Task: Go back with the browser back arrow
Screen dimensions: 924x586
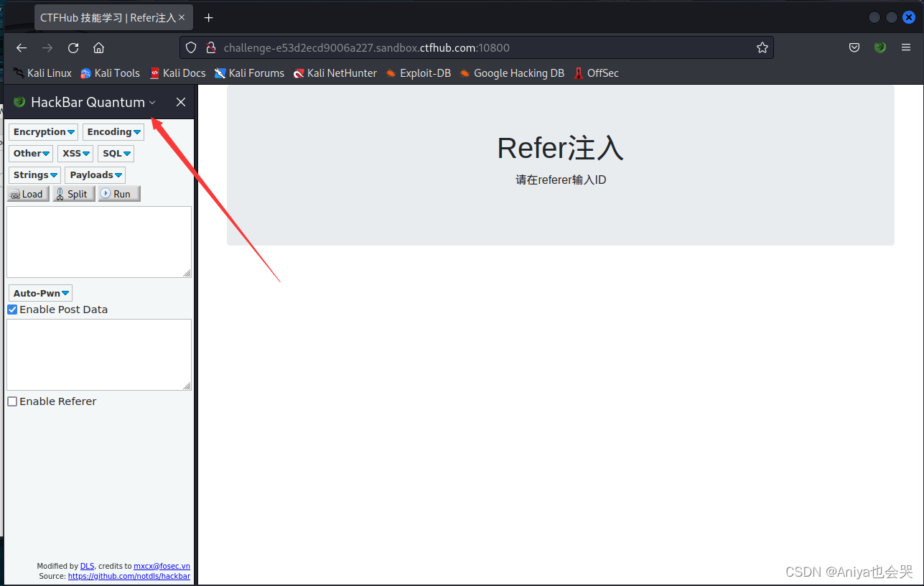Action: (22, 48)
